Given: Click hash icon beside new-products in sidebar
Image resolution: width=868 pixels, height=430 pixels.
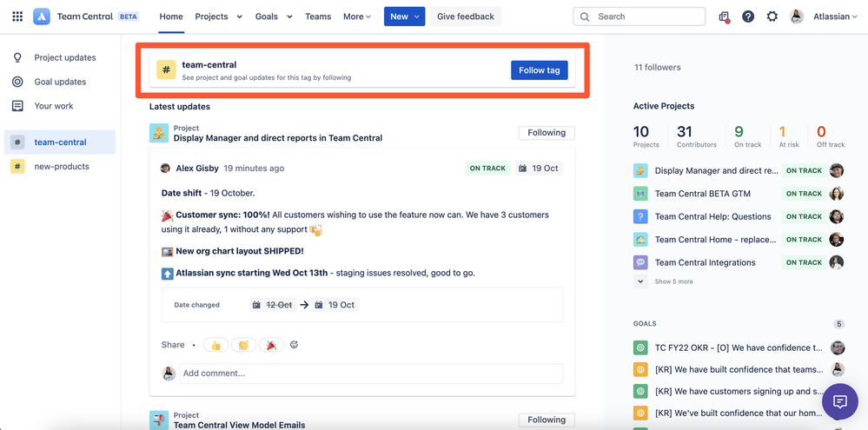Looking at the screenshot, I should (x=17, y=166).
